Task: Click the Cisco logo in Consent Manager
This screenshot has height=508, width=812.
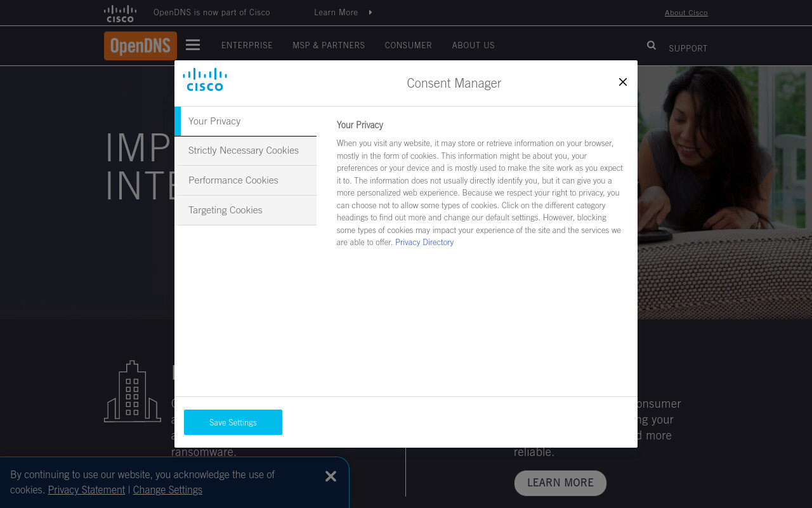Action: (x=205, y=79)
